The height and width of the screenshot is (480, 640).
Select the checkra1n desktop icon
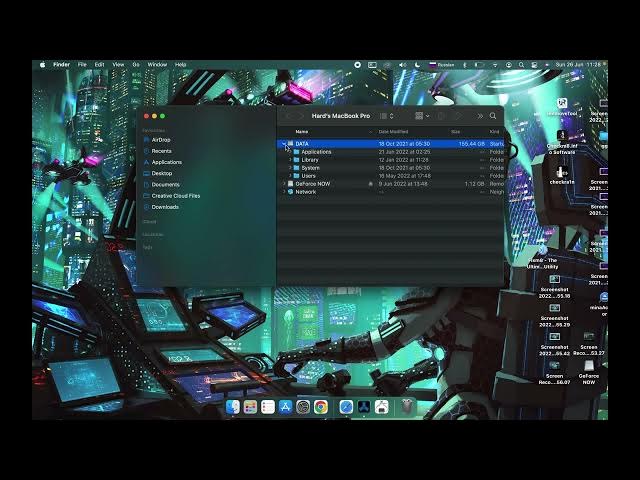pyautogui.click(x=562, y=175)
